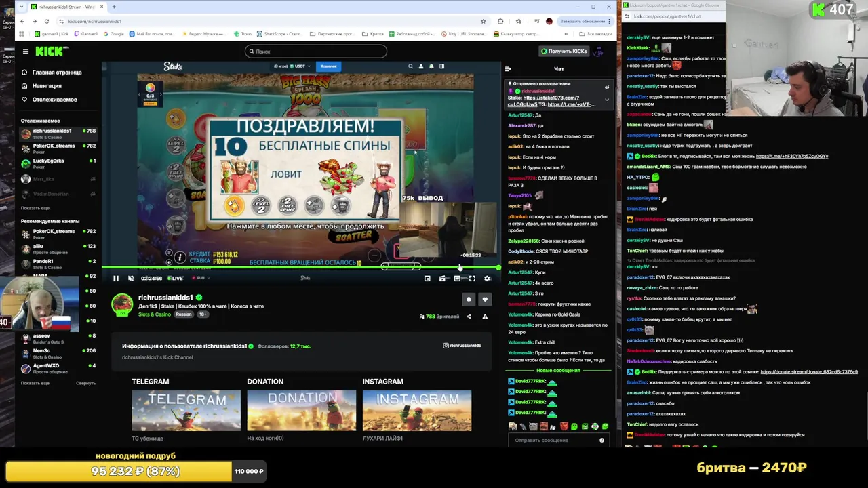Report stream via warning triangle
Viewport: 868px width, 488px height.
click(x=485, y=317)
